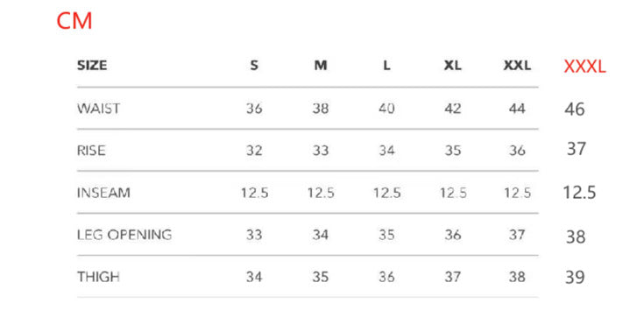Select the SIZE column header
The height and width of the screenshot is (332, 644).
pyautogui.click(x=92, y=65)
